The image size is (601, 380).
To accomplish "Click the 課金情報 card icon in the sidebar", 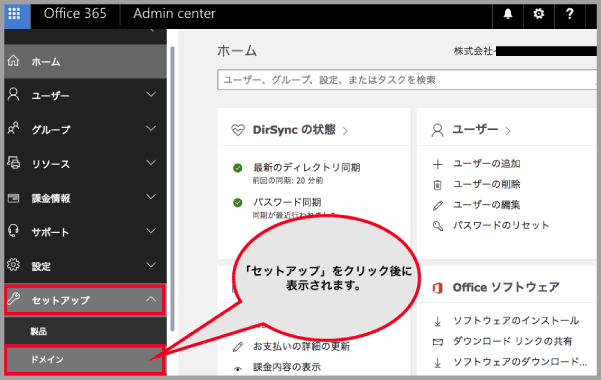I will click(x=14, y=198).
